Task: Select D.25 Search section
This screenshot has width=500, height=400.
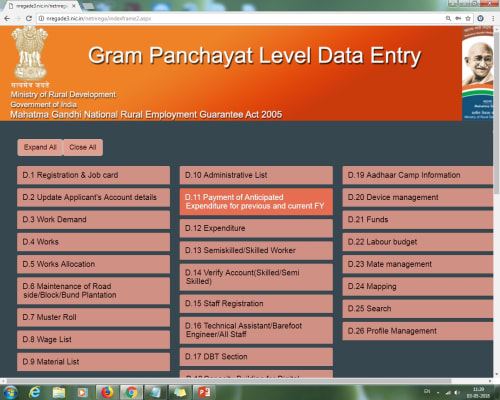Action: [418, 309]
